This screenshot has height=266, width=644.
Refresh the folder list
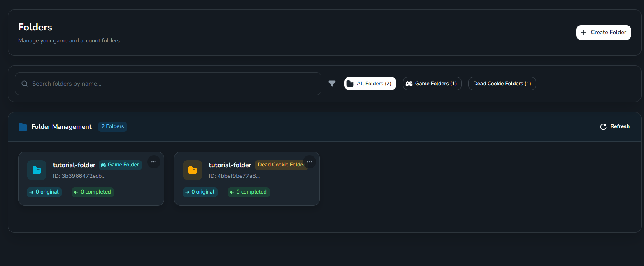point(615,126)
